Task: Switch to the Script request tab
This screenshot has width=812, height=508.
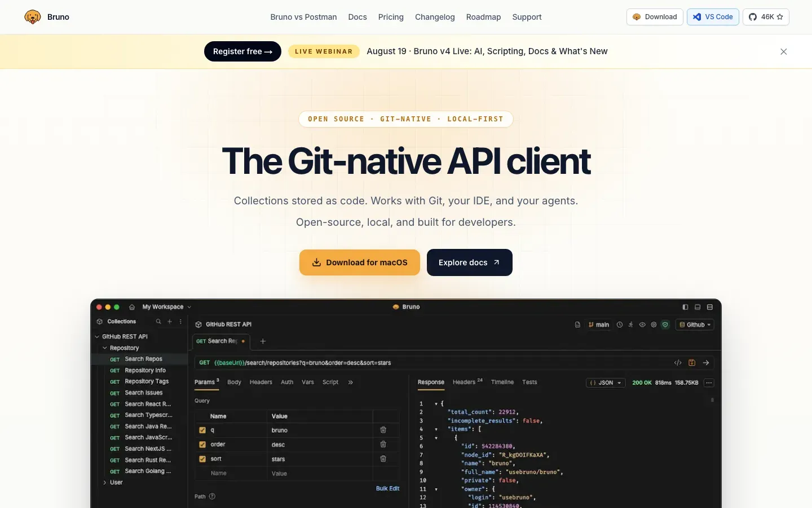Action: coord(330,382)
